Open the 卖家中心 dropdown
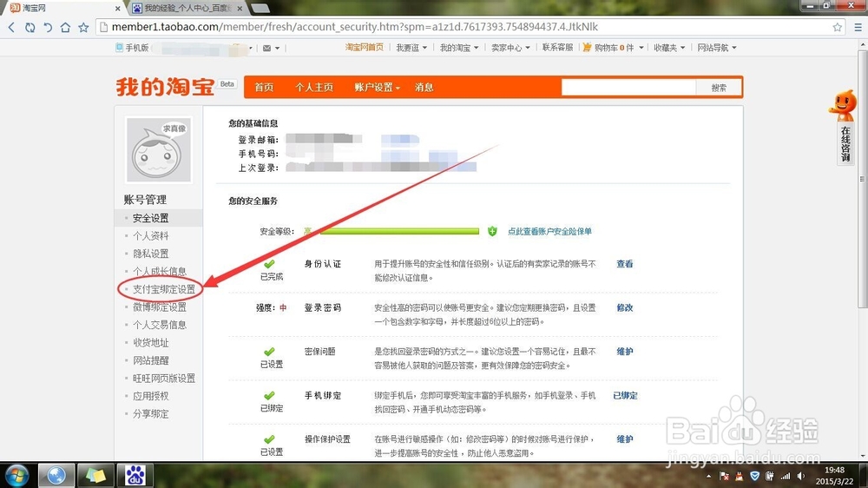The height and width of the screenshot is (488, 868). (510, 48)
